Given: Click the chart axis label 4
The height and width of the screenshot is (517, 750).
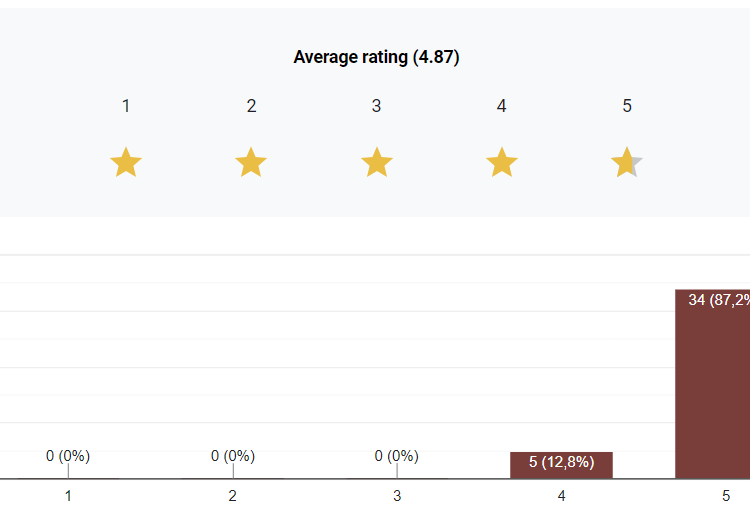Looking at the screenshot, I should (x=561, y=496).
